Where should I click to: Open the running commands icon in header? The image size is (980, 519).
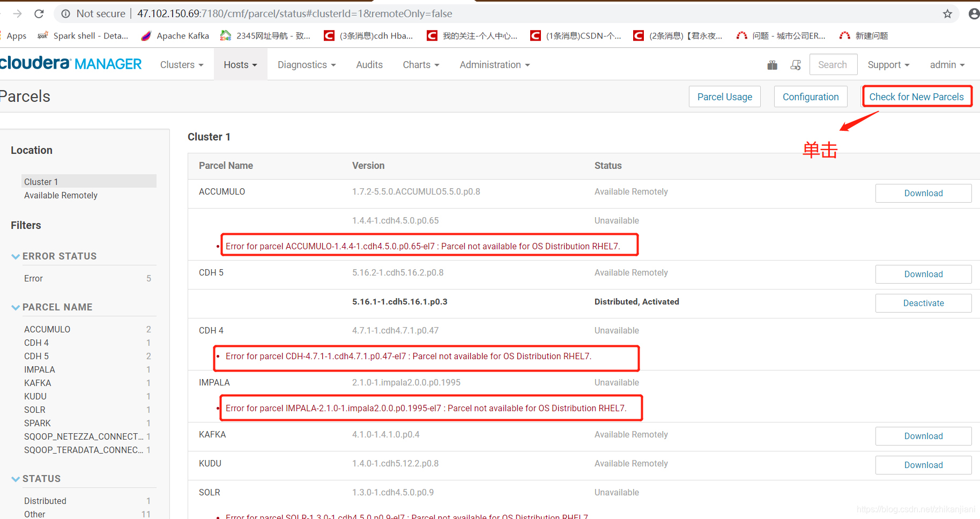pos(796,65)
